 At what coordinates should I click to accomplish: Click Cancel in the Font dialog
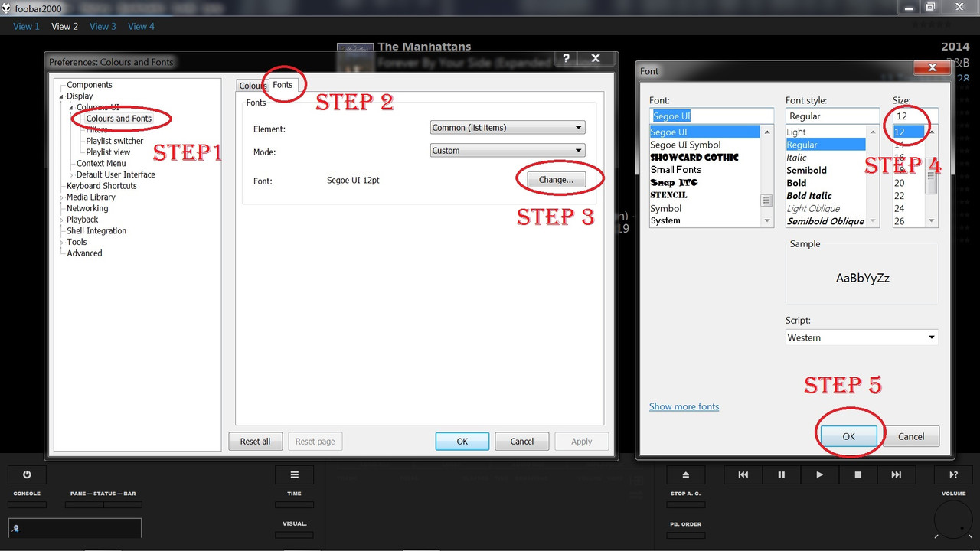click(911, 436)
